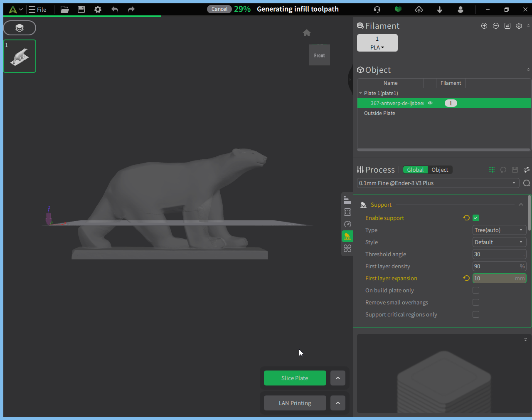Viewport: 532px width, 420px height.
Task: Click the headset support icon
Action: click(377, 9)
